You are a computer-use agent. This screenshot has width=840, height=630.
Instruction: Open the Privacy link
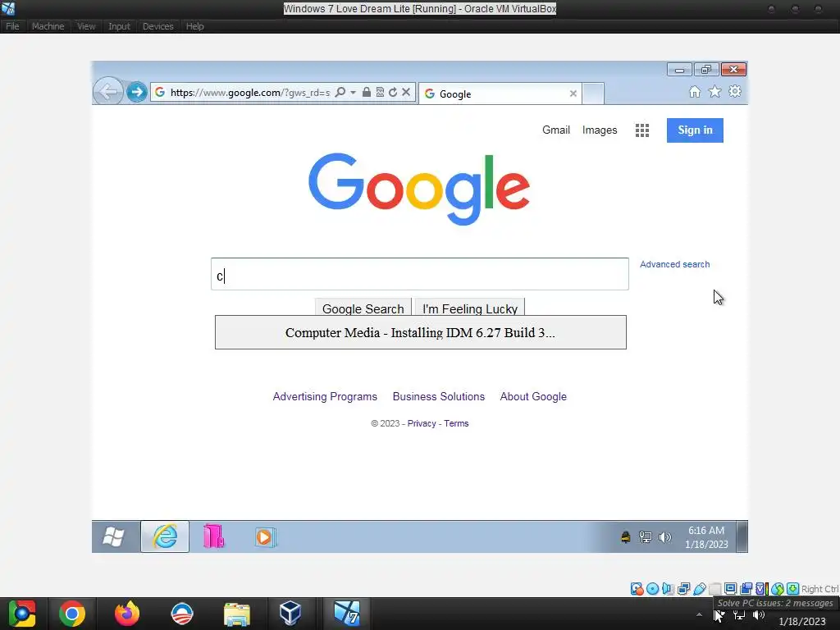point(422,423)
